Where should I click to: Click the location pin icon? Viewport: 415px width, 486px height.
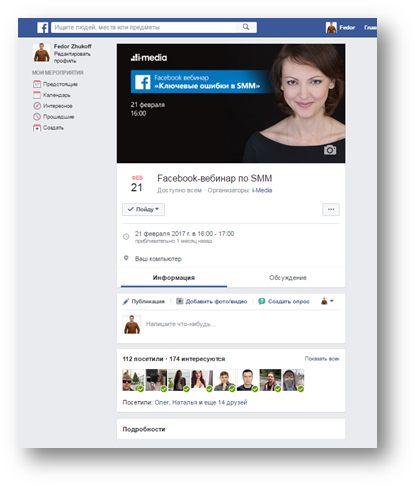[126, 258]
